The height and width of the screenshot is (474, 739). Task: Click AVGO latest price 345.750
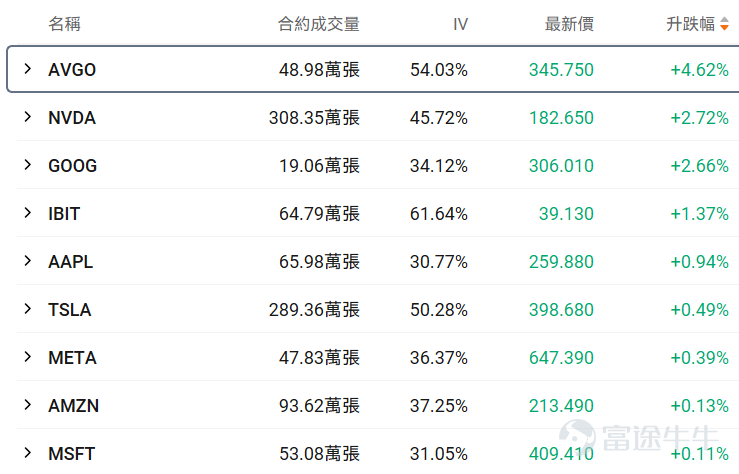click(561, 70)
